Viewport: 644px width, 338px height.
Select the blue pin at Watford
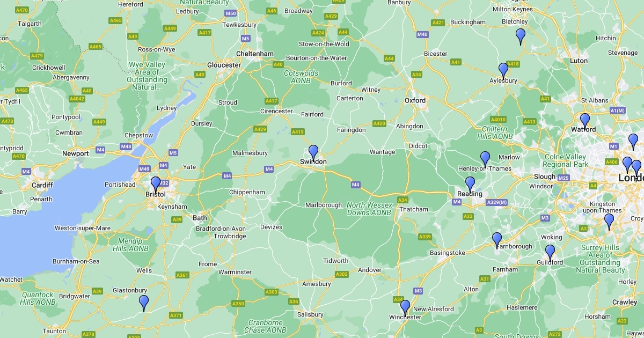click(585, 121)
